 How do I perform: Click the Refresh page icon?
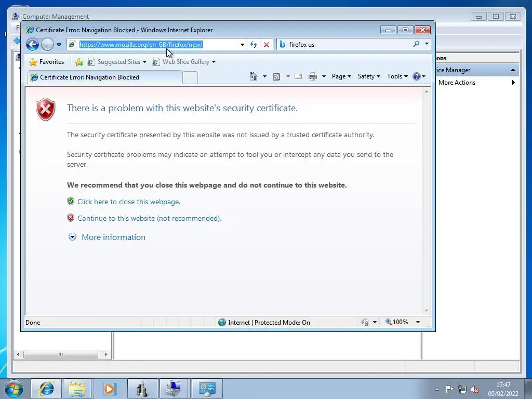click(x=254, y=45)
